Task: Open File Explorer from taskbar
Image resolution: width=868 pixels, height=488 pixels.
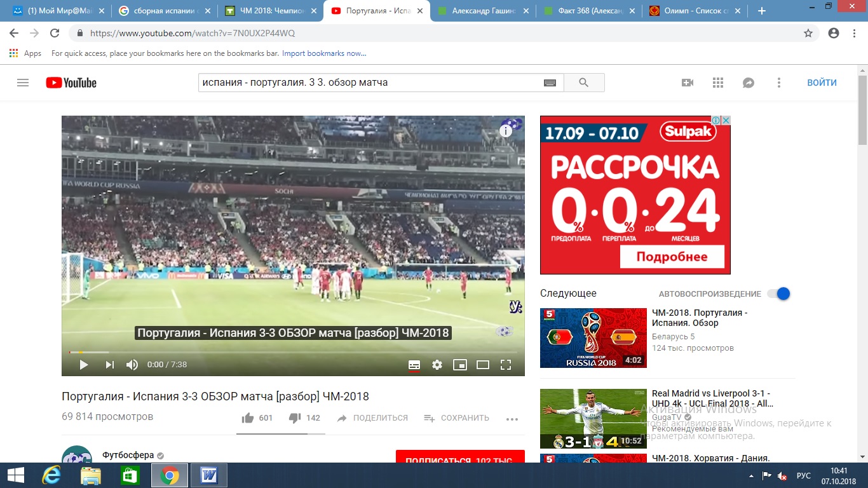Action: (x=91, y=475)
